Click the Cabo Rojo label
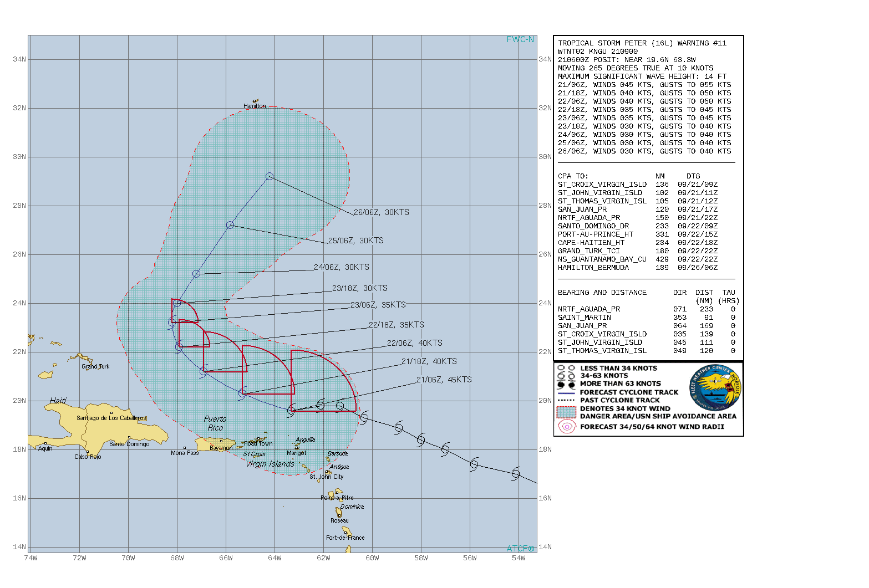The image size is (869, 588). [88, 457]
